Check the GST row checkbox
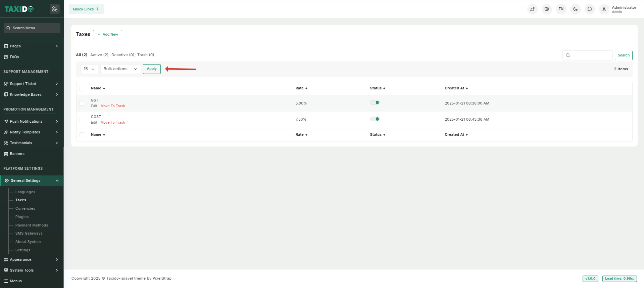The image size is (644, 288). 82,103
